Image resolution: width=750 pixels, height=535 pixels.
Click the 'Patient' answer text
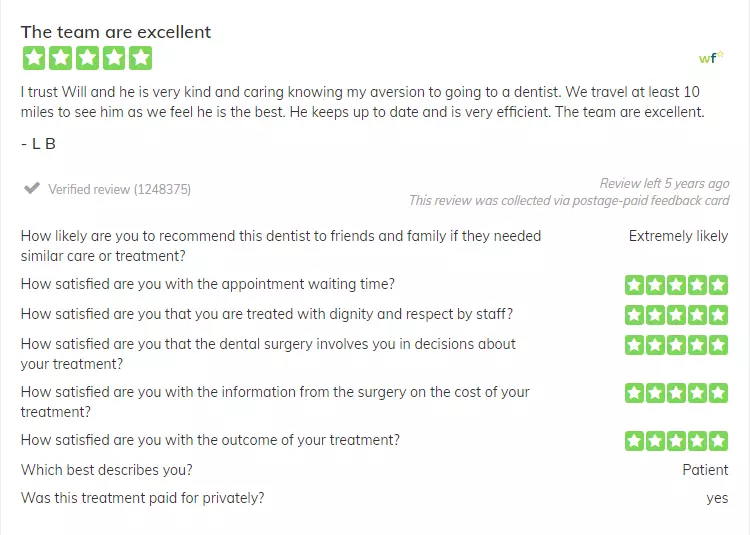[706, 470]
